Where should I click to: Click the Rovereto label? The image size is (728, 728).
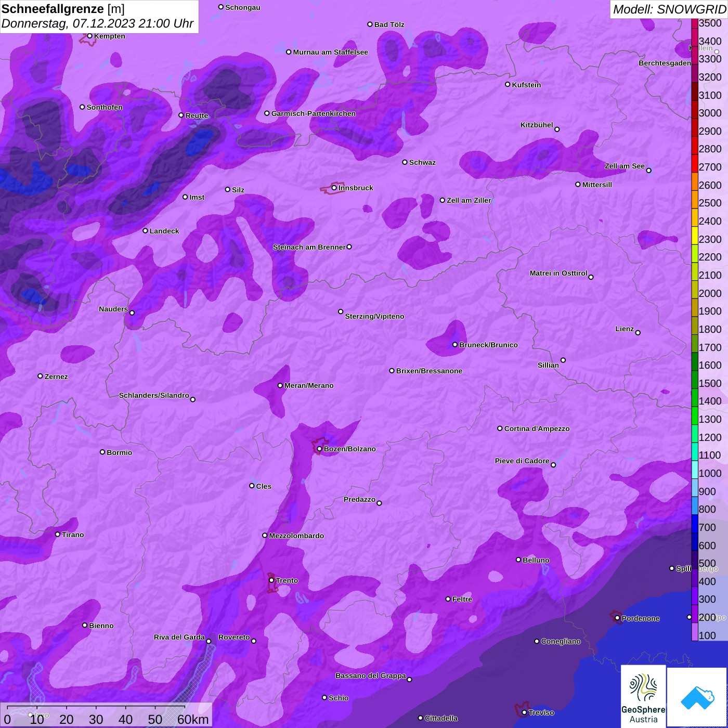click(234, 637)
